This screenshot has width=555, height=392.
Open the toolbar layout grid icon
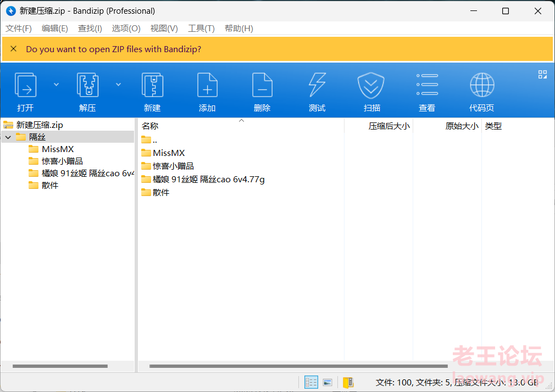[x=542, y=74]
